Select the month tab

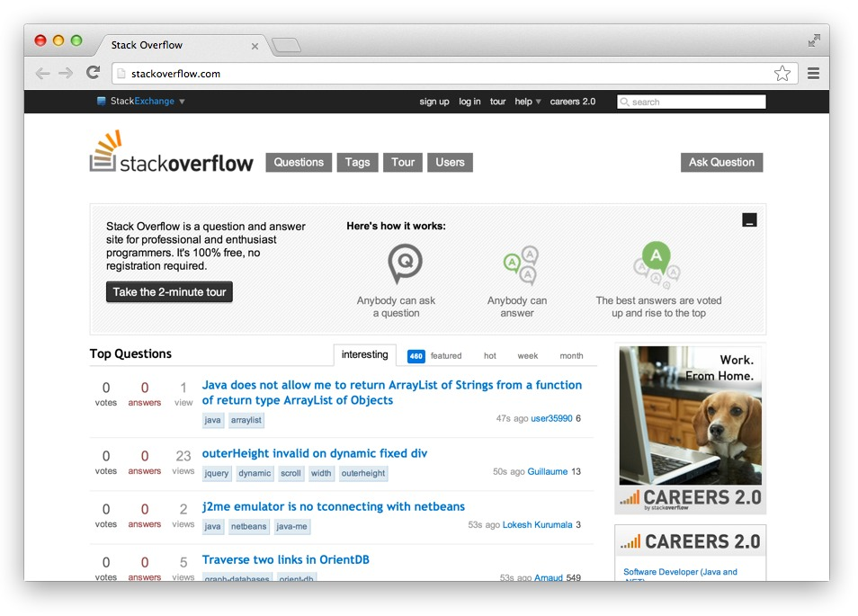point(571,355)
